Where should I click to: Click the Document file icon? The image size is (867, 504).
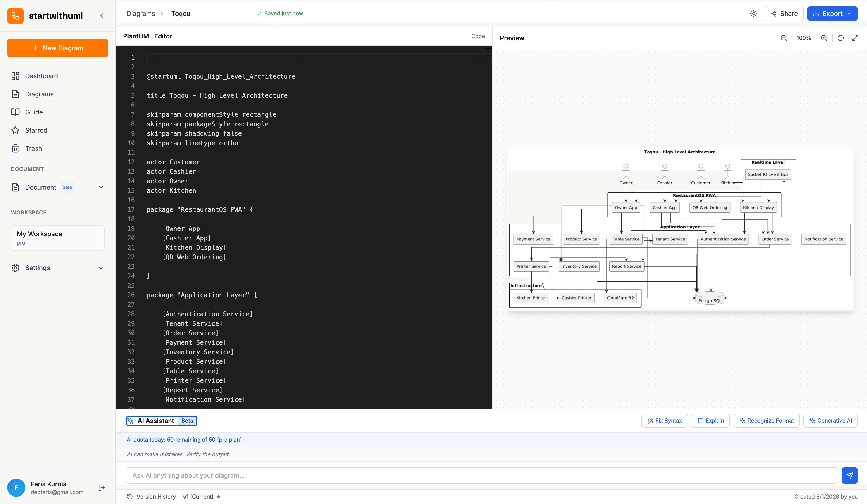click(x=15, y=187)
